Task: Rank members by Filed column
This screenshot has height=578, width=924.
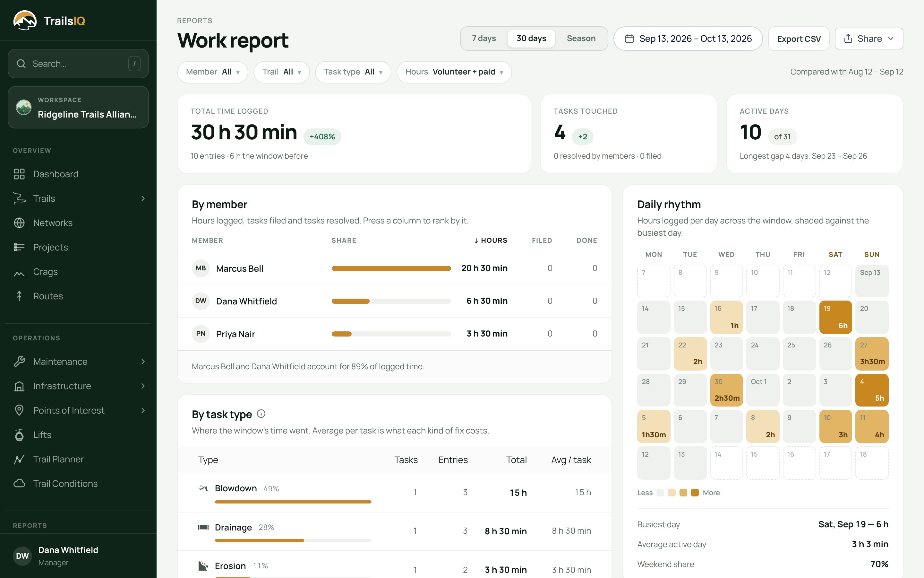Action: (x=542, y=241)
